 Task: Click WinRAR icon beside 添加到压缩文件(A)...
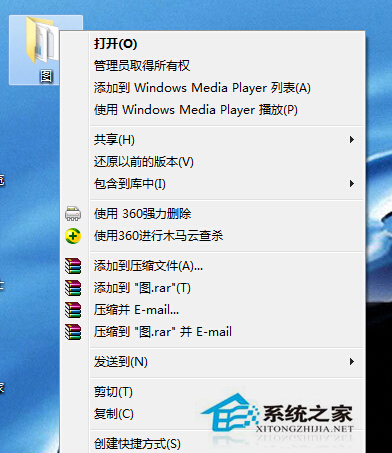click(x=73, y=266)
